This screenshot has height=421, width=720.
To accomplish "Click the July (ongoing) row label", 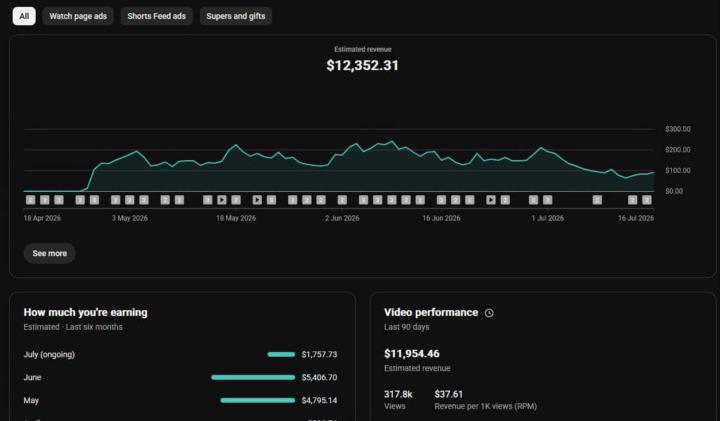I will (49, 354).
